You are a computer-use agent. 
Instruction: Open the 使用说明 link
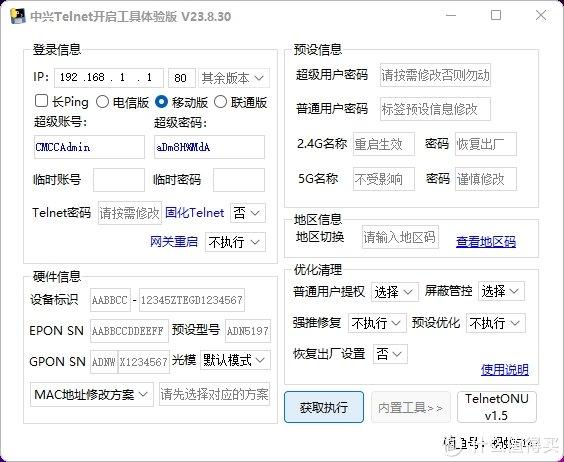505,370
